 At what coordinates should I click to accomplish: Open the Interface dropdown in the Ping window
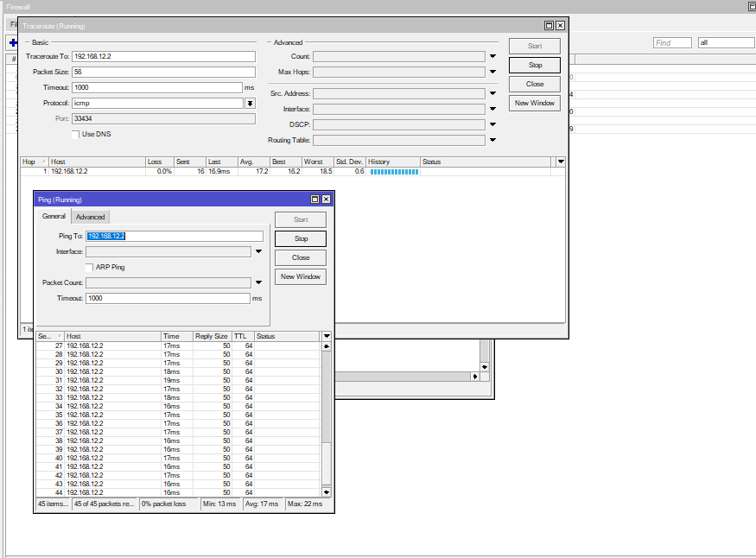pyautogui.click(x=257, y=251)
